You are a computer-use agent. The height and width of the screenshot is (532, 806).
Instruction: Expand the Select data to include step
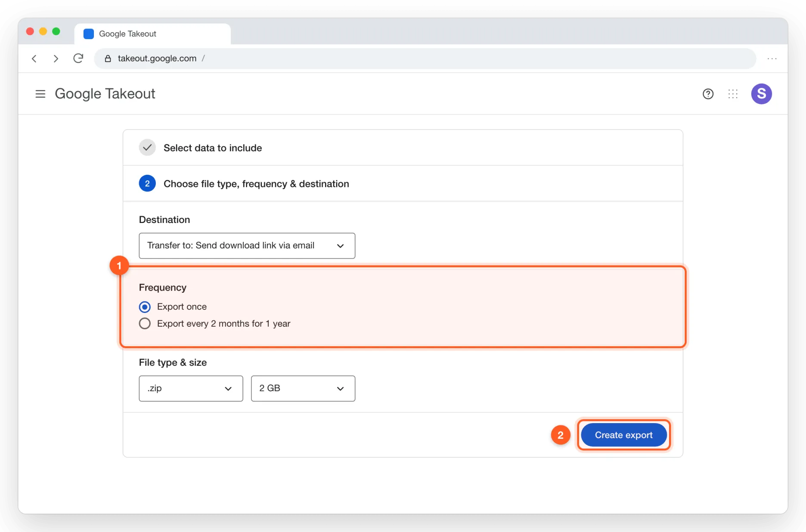[x=403, y=148]
